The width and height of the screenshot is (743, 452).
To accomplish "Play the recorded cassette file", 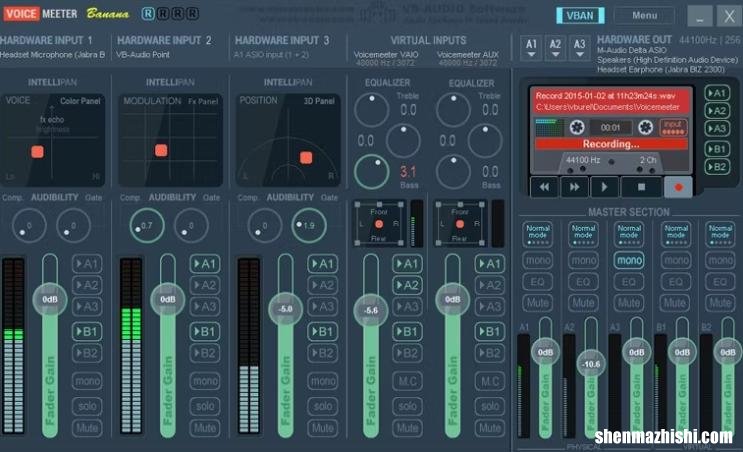I will point(604,187).
